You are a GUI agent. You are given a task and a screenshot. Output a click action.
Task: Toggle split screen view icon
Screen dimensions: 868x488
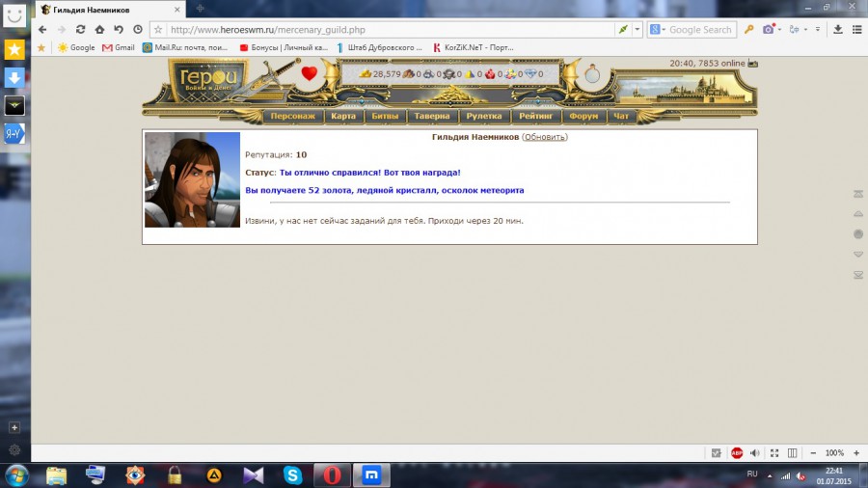pos(793,452)
